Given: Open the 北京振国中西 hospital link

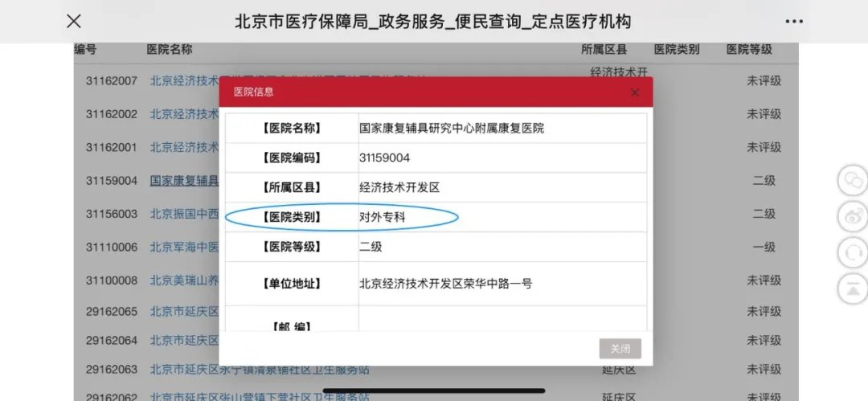Looking at the screenshot, I should point(184,214).
